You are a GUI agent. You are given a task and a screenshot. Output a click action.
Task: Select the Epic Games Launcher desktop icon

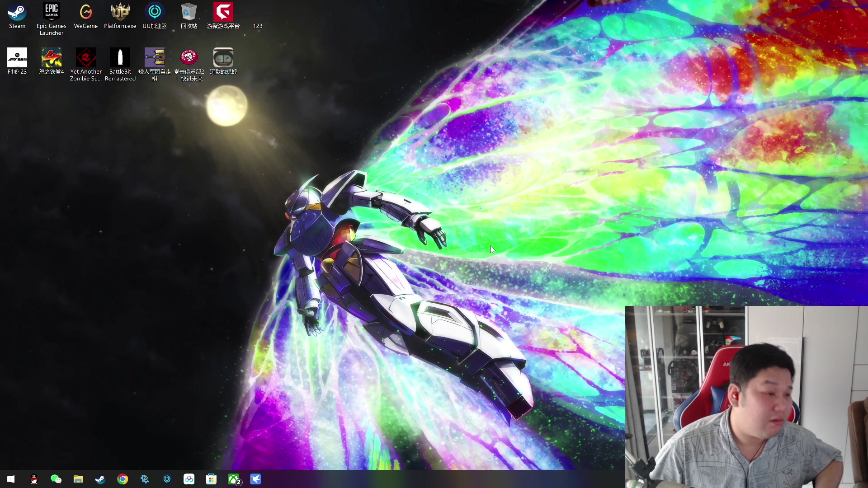(x=52, y=19)
